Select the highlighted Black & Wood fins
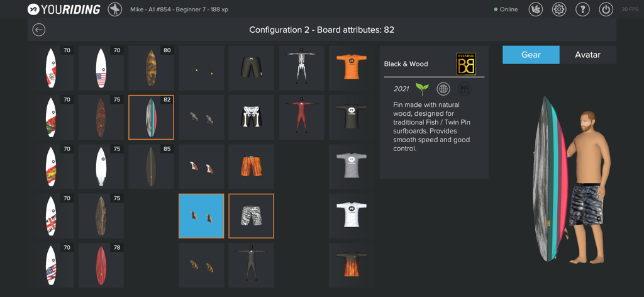644x297 pixels. tap(201, 216)
